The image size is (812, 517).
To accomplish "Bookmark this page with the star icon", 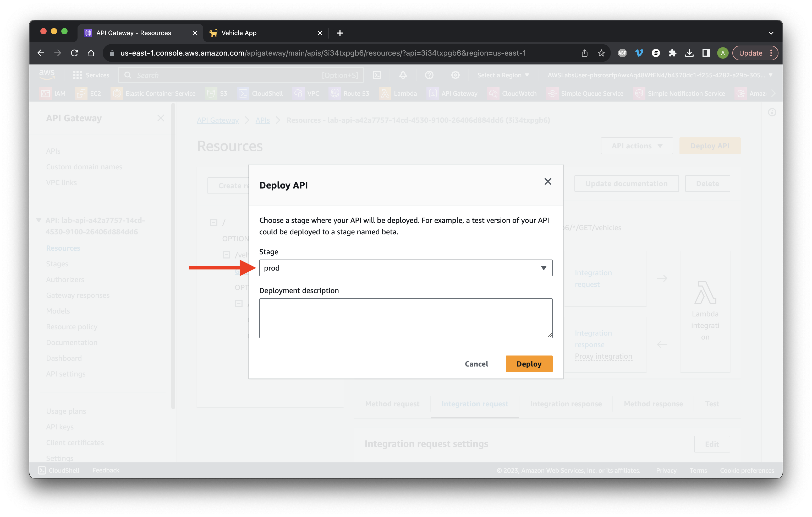I will pyautogui.click(x=601, y=53).
